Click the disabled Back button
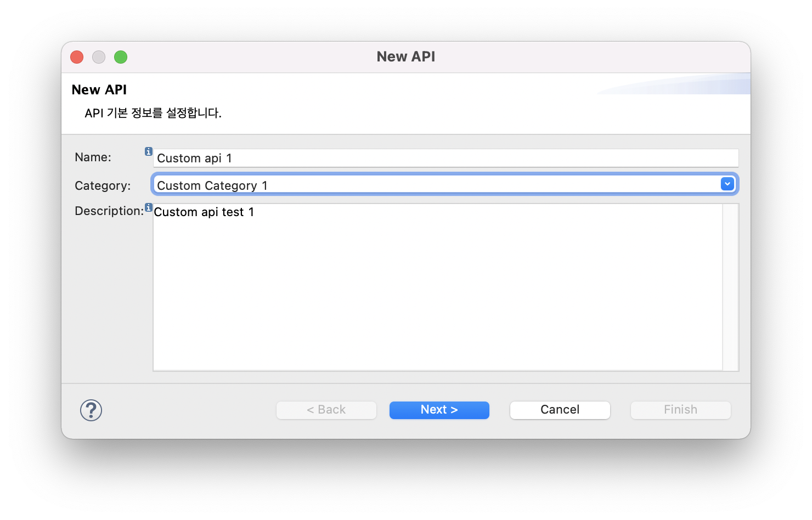The image size is (812, 520). [326, 410]
